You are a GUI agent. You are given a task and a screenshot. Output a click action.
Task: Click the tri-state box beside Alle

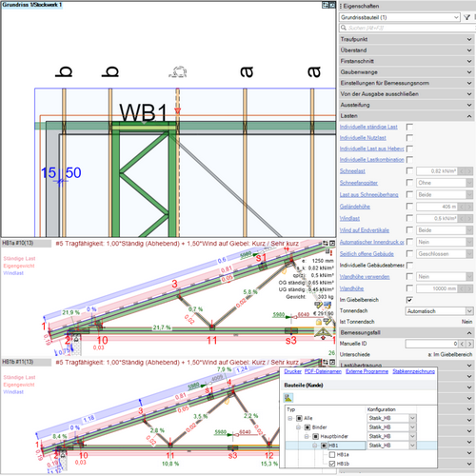coord(299,418)
